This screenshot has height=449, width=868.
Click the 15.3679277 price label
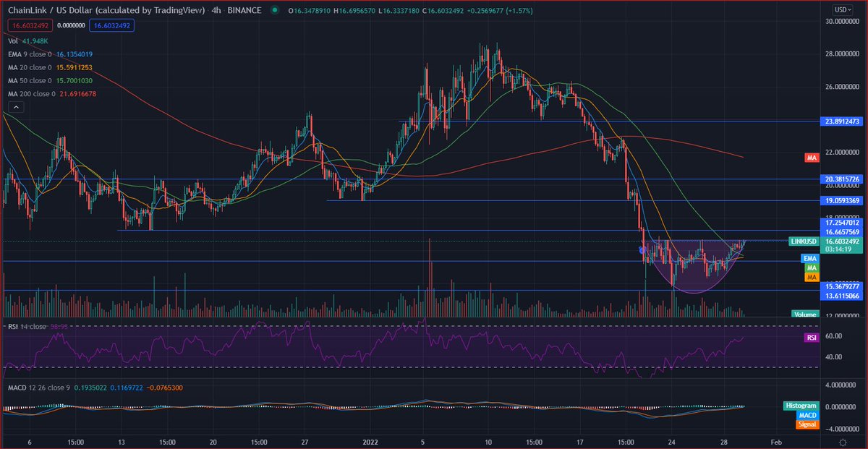841,286
